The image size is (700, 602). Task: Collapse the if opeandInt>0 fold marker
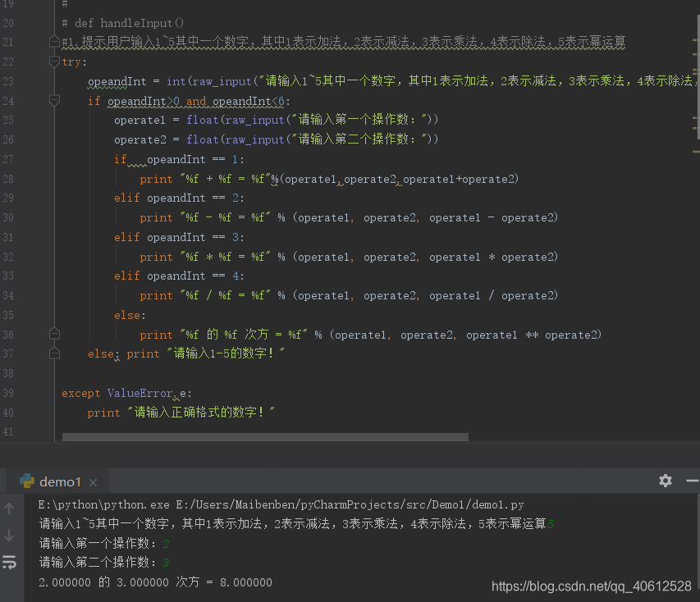(x=54, y=101)
